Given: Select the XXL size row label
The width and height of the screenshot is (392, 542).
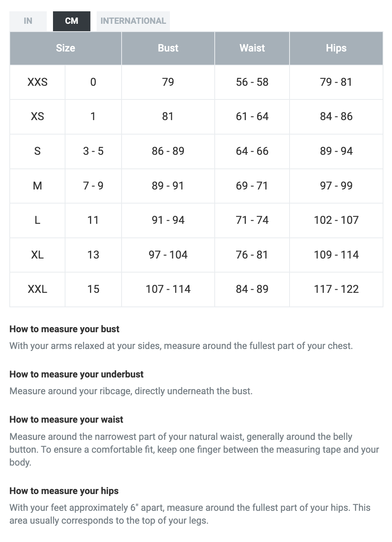Looking at the screenshot, I should pos(37,289).
